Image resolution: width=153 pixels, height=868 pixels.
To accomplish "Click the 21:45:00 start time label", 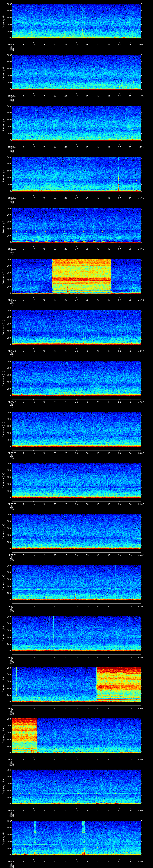I will (x=12, y=861).
